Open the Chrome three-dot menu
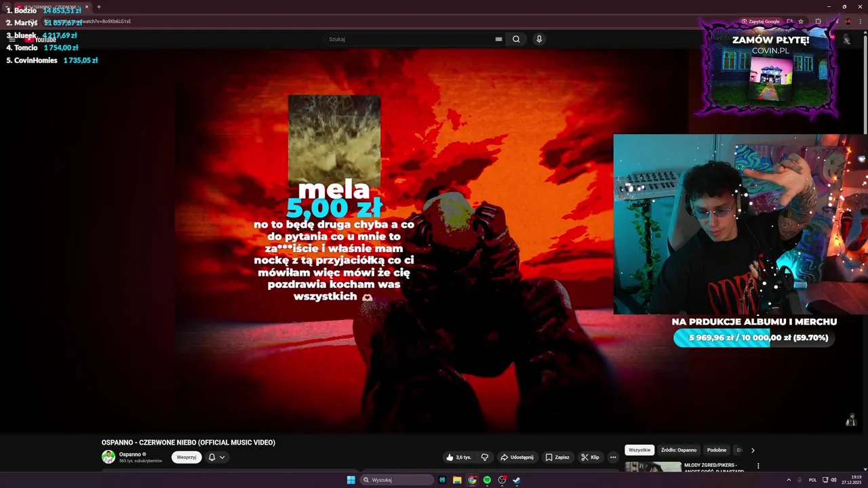 coord(859,21)
